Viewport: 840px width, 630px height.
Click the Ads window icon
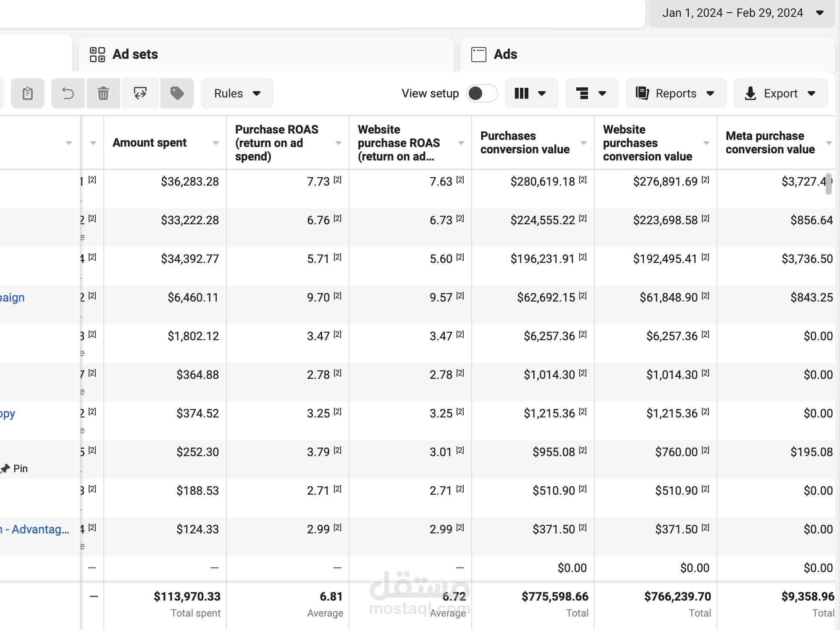[479, 55]
